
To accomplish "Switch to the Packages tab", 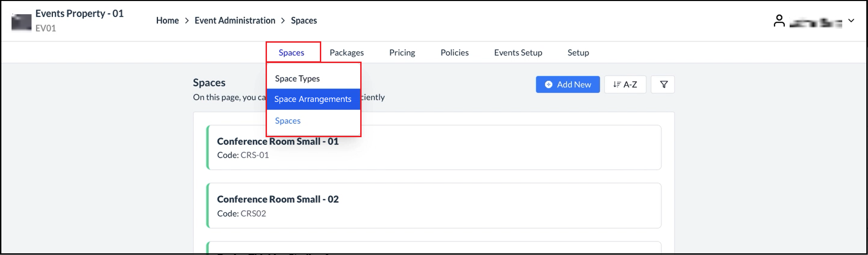I will click(346, 52).
